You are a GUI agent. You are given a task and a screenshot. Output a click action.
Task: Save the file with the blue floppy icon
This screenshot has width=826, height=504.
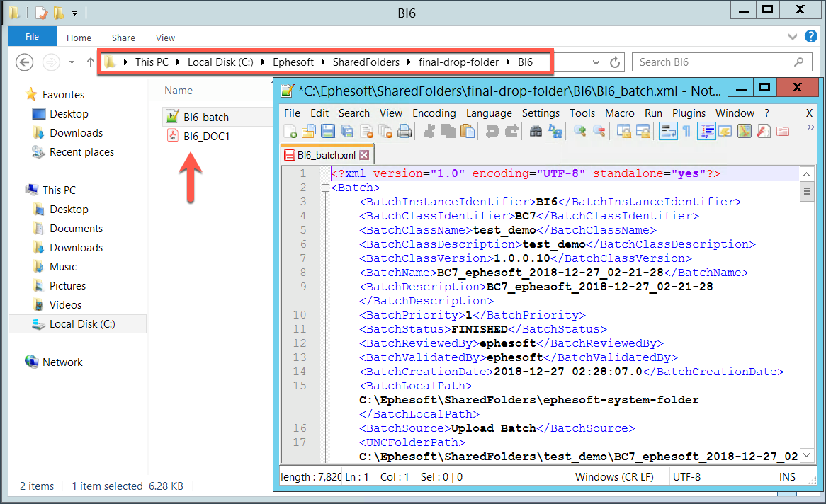328,131
